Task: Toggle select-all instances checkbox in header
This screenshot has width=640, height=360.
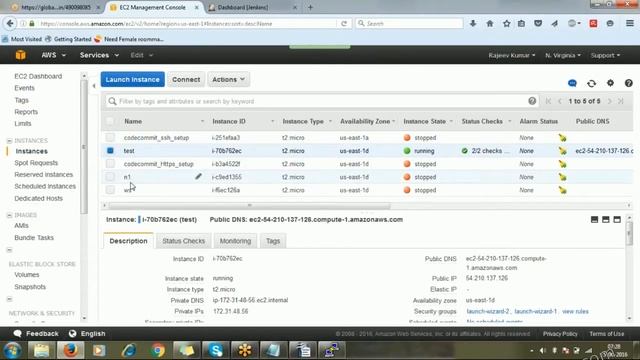Action: 110,121
